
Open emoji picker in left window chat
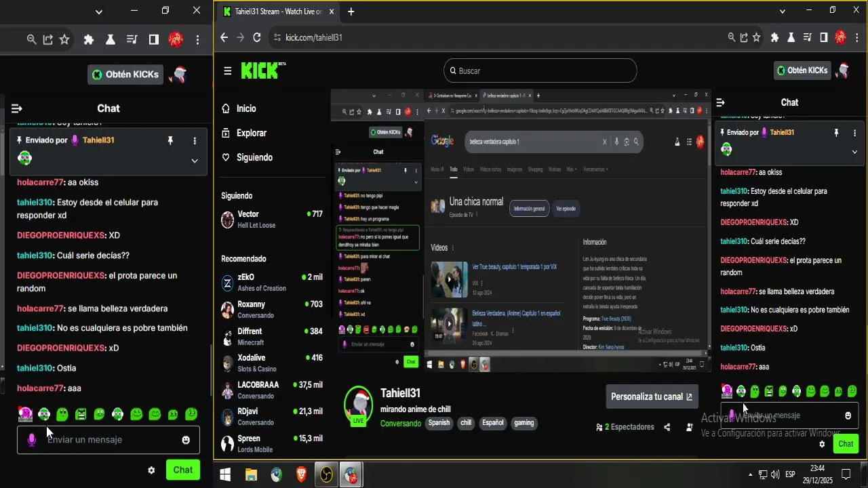point(186,440)
